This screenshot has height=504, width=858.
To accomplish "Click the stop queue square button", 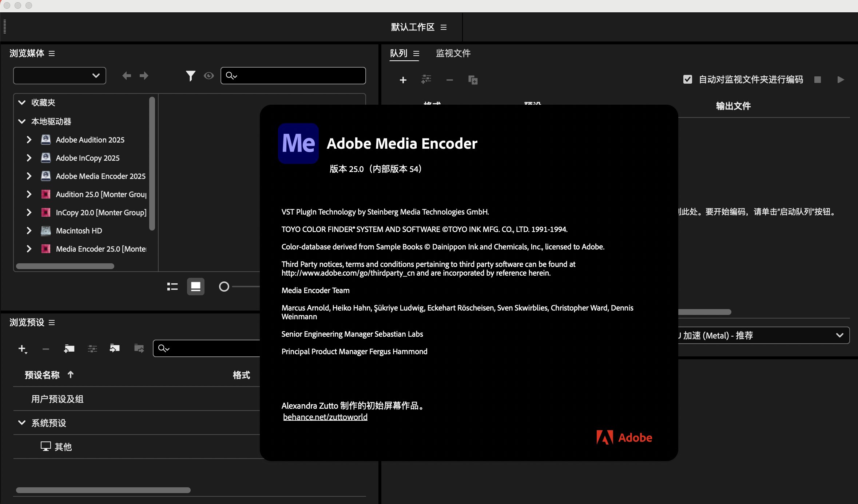I will point(818,80).
